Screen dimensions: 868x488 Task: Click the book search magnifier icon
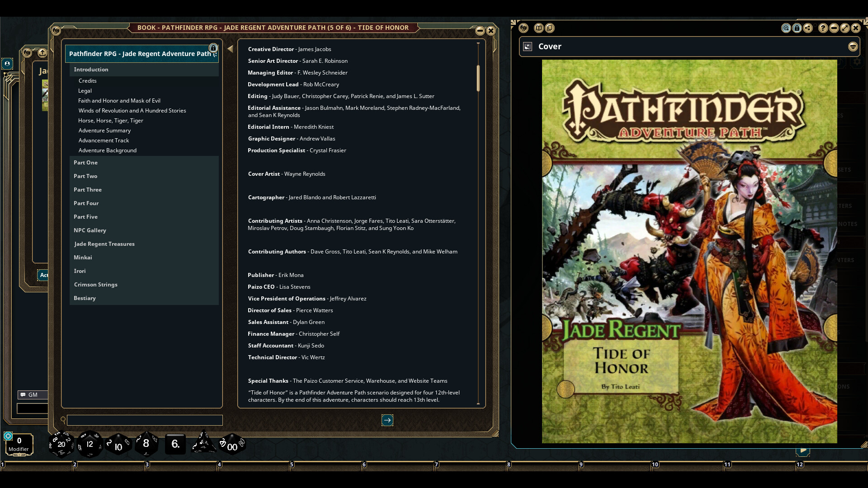(63, 420)
